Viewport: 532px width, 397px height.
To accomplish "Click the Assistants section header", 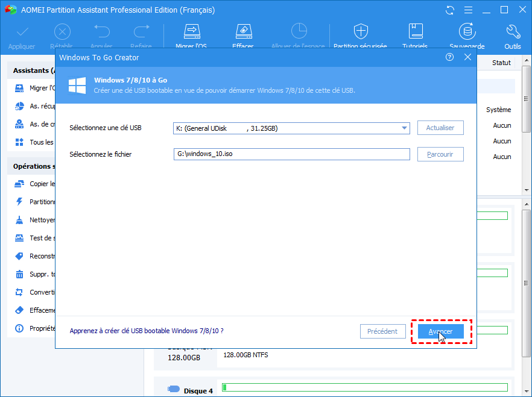I will 31,70.
